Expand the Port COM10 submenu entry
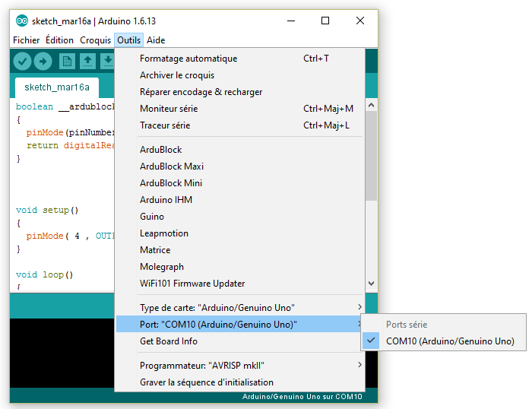Screen dimensions: 532x409 coord(240,324)
